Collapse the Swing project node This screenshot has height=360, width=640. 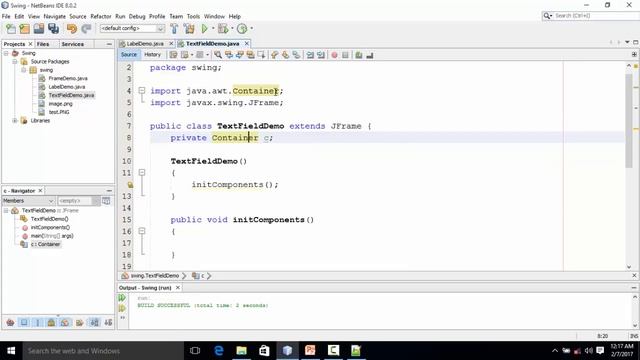[6, 53]
